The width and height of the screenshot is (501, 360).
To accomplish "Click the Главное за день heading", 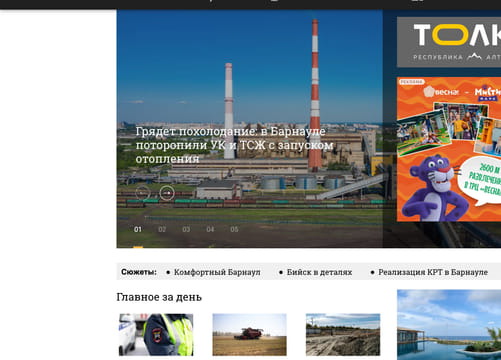I will point(159,297).
